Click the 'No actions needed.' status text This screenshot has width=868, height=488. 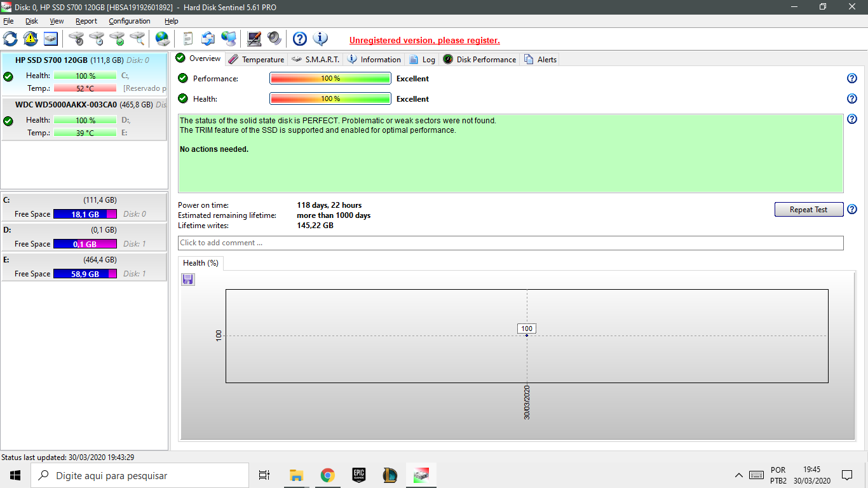point(214,149)
